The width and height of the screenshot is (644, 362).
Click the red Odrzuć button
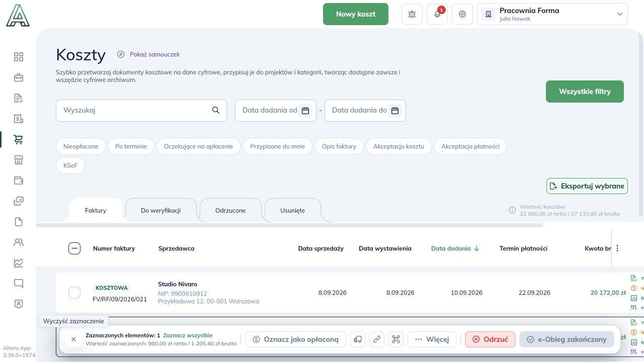[490, 339]
